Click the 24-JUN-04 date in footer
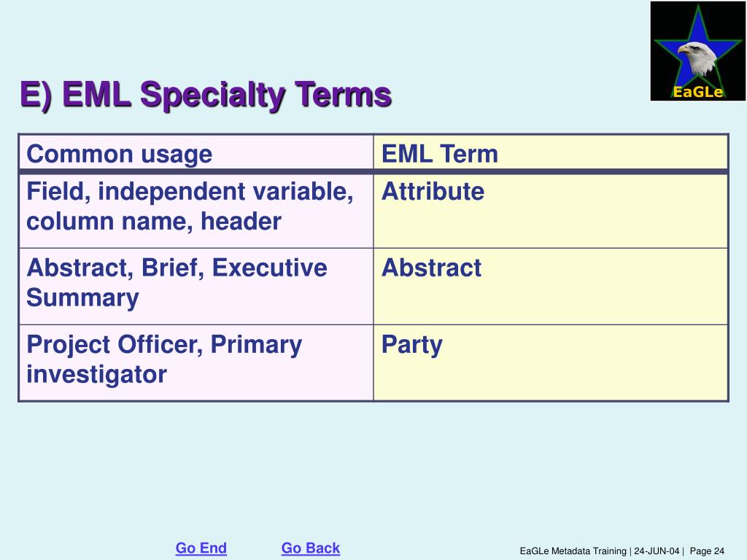 [657, 551]
